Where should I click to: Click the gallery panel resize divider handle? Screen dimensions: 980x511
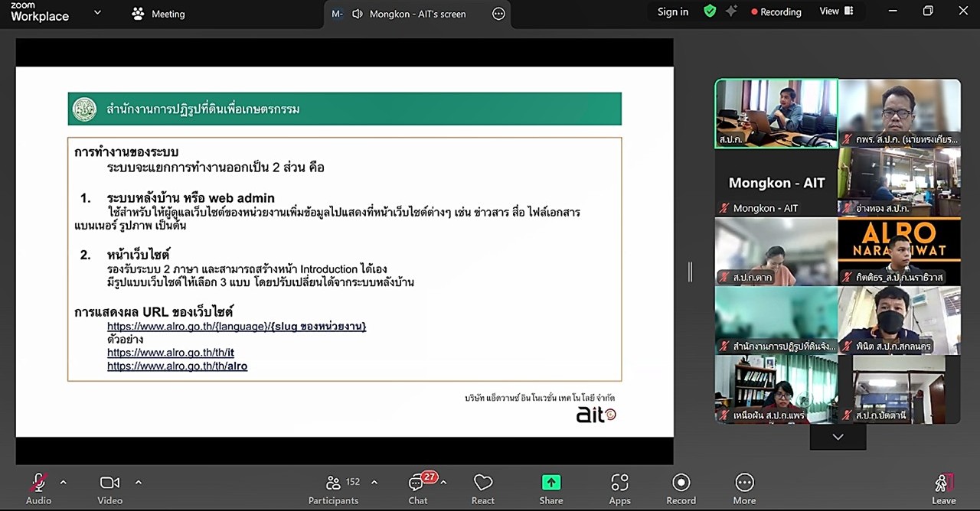coord(690,272)
